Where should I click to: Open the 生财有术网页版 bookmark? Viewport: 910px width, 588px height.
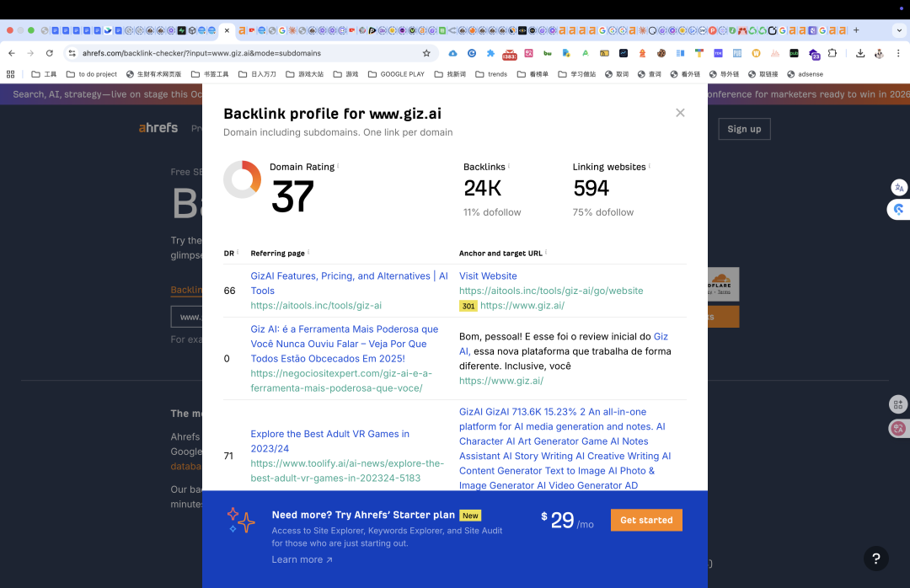[154, 74]
